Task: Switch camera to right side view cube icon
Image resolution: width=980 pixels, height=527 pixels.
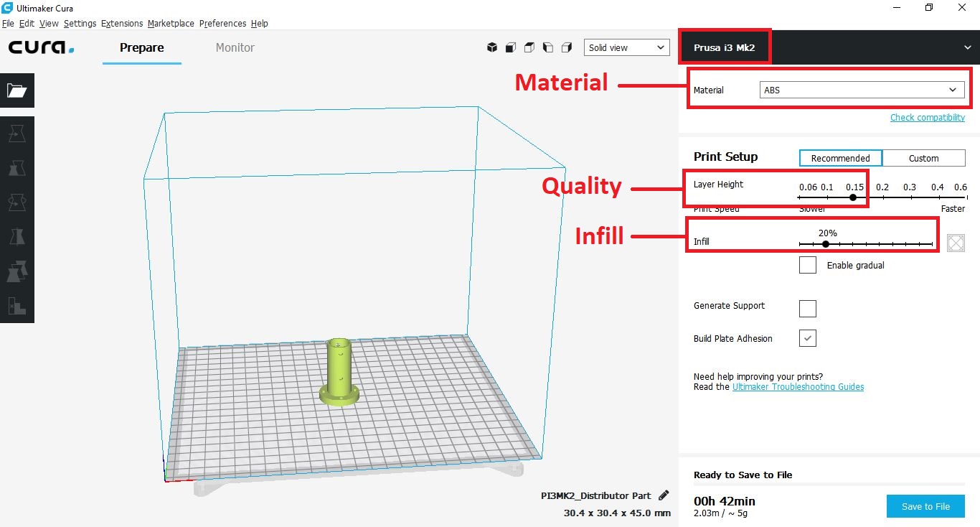Action: click(567, 47)
